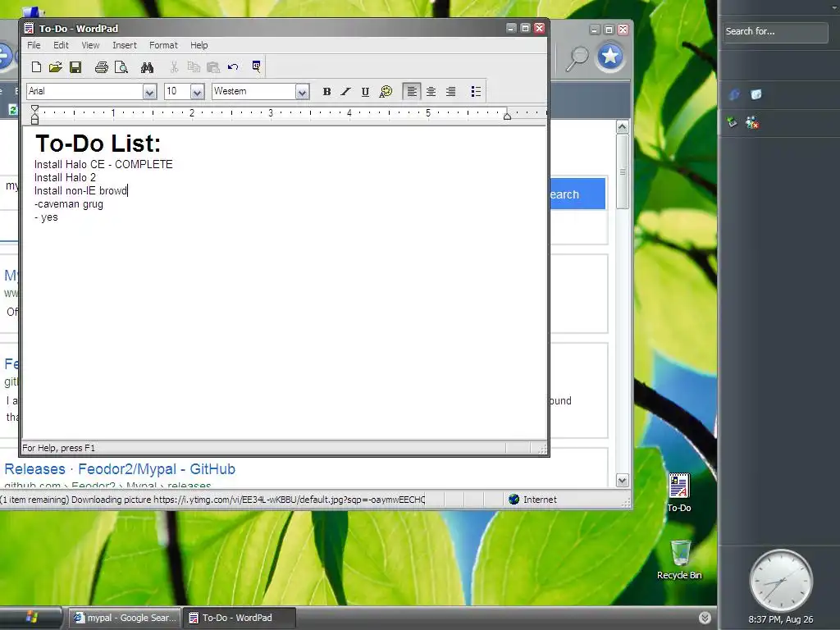The image size is (840, 630).
Task: Set Align Right paragraph alignment
Action: tap(451, 92)
